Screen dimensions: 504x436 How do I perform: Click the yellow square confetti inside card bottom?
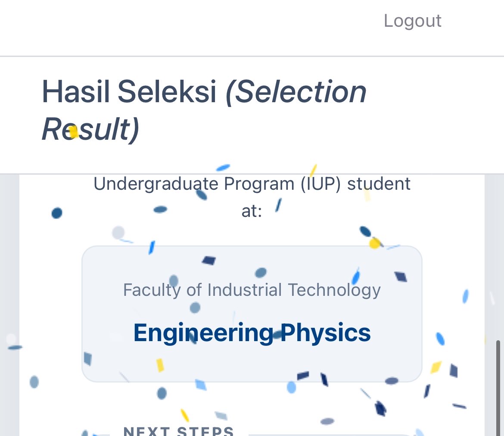pyautogui.click(x=160, y=365)
